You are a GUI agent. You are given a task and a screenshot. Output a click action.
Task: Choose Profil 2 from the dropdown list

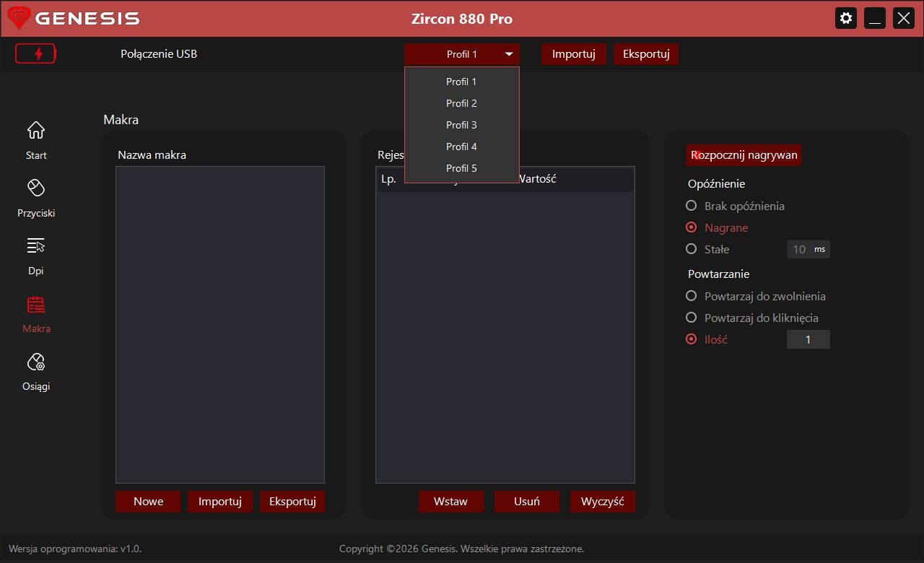point(462,103)
